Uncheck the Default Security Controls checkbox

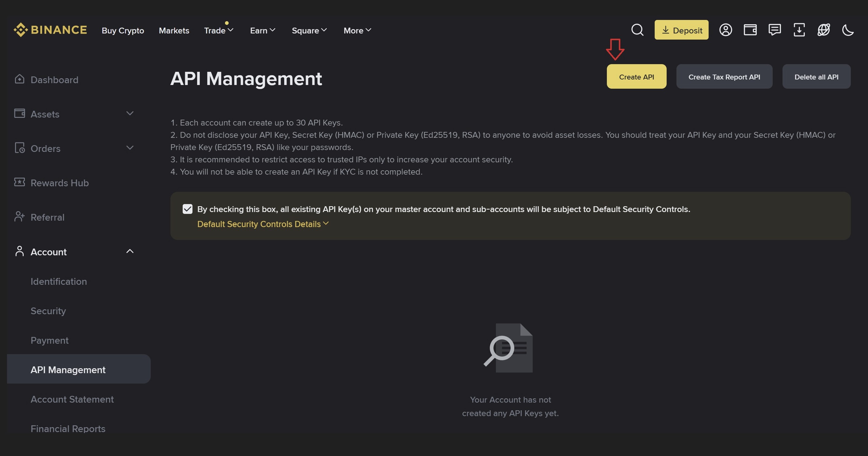[x=188, y=209]
